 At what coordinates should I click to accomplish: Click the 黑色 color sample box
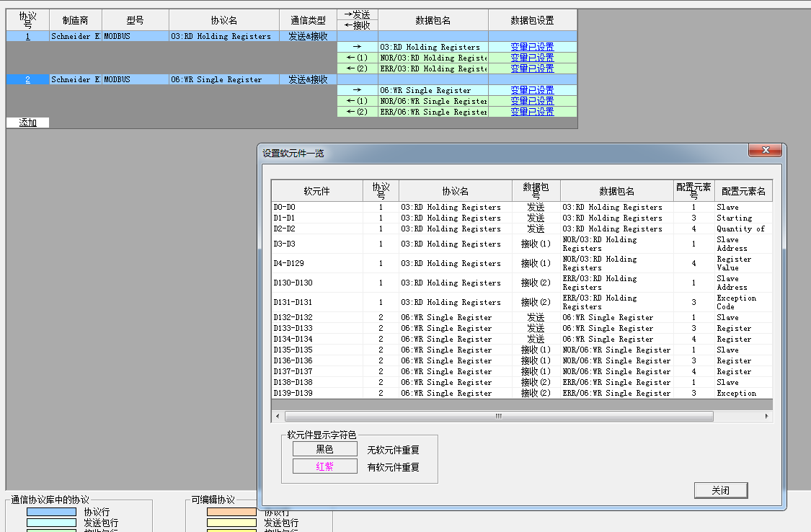point(324,449)
